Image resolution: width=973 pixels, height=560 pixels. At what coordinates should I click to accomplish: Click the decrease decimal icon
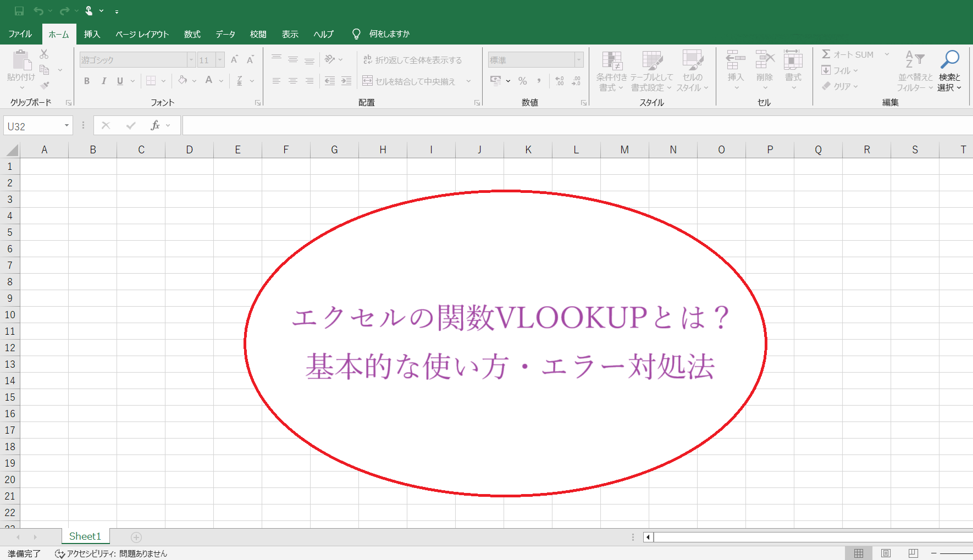576,81
